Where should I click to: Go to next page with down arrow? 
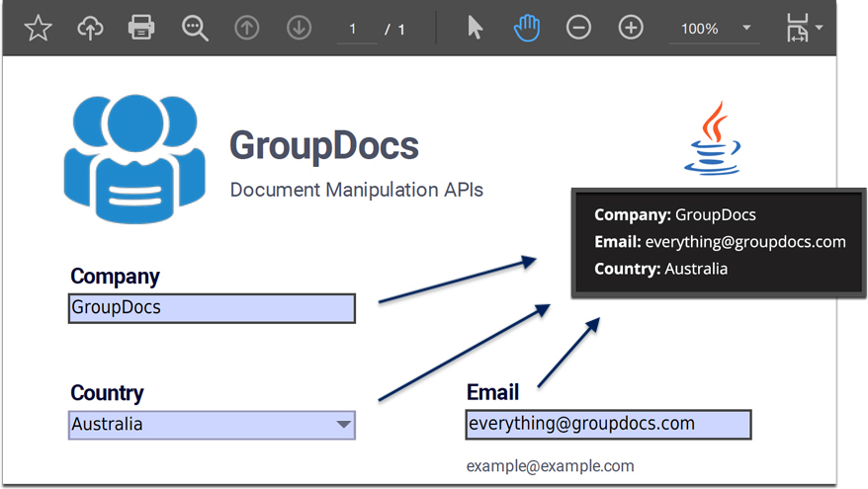(299, 29)
